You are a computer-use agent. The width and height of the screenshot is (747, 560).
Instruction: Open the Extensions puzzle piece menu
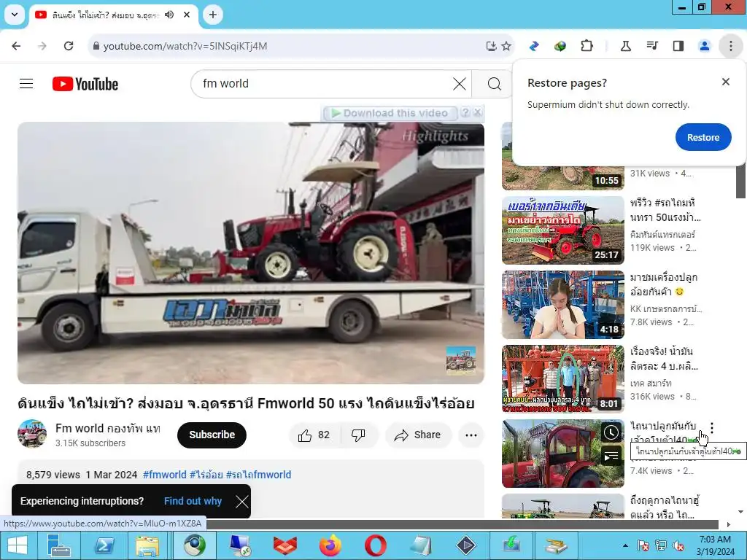[587, 46]
